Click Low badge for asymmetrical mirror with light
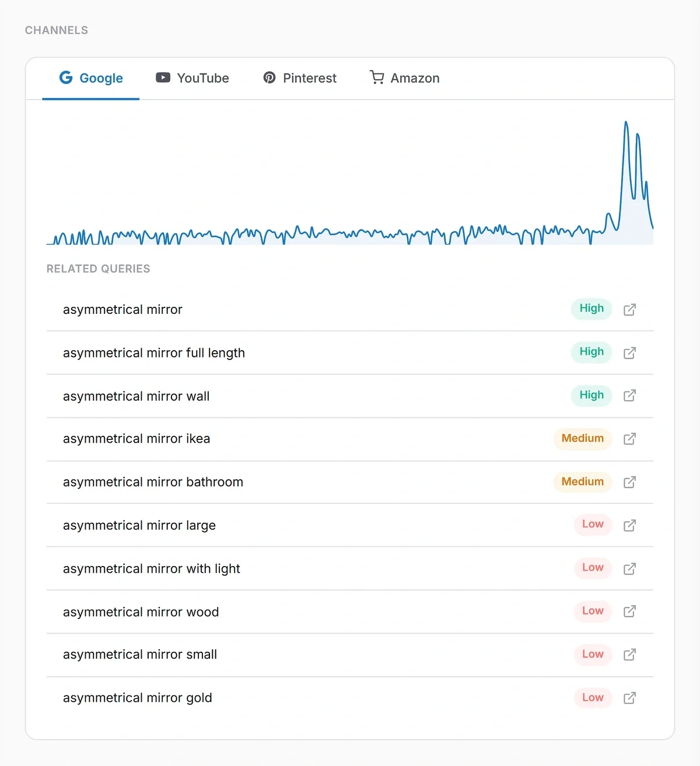 593,568
